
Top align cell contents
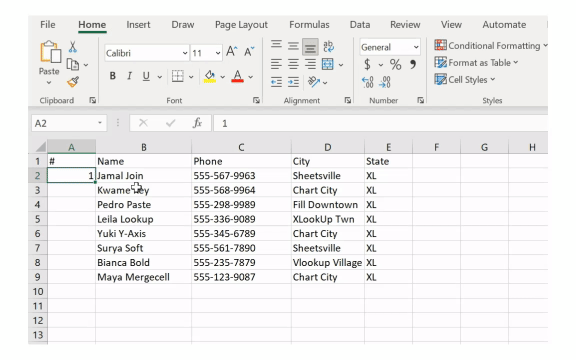coord(276,45)
